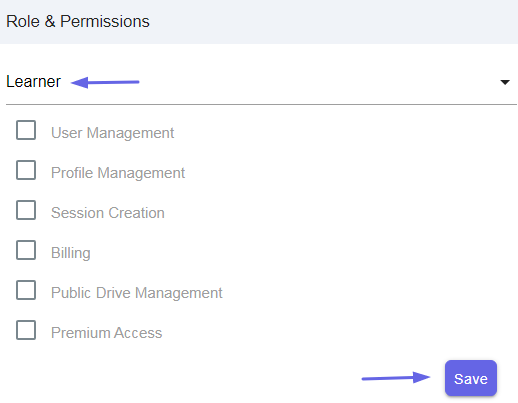
Task: Expand the role dropdown caret arrow
Action: point(505,82)
